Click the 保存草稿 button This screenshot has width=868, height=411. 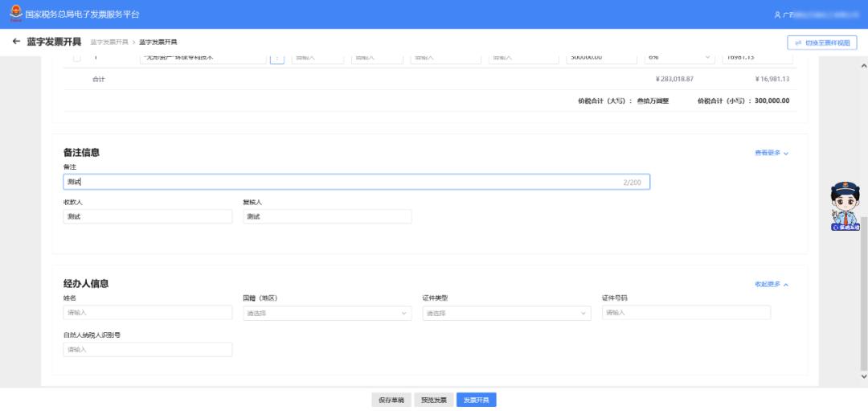[x=391, y=400]
